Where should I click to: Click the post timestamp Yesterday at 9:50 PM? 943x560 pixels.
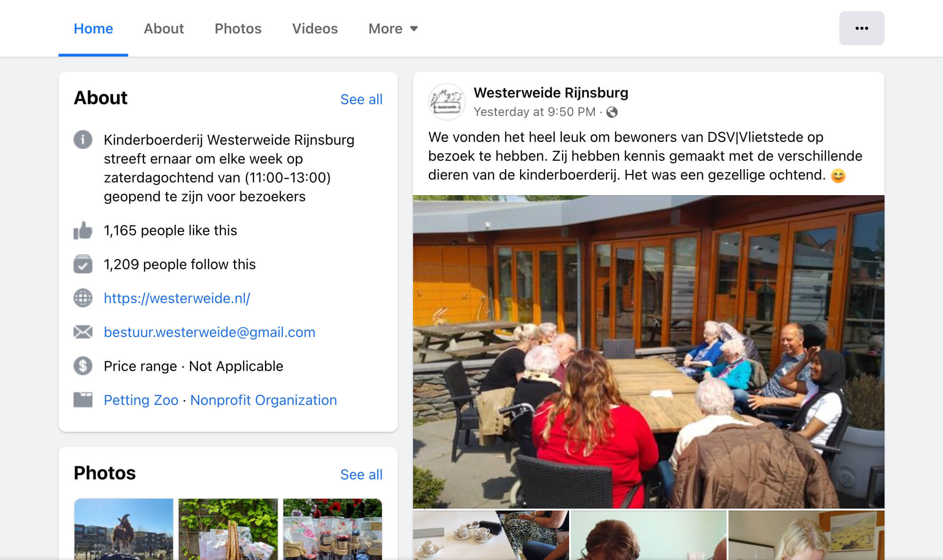coord(535,112)
